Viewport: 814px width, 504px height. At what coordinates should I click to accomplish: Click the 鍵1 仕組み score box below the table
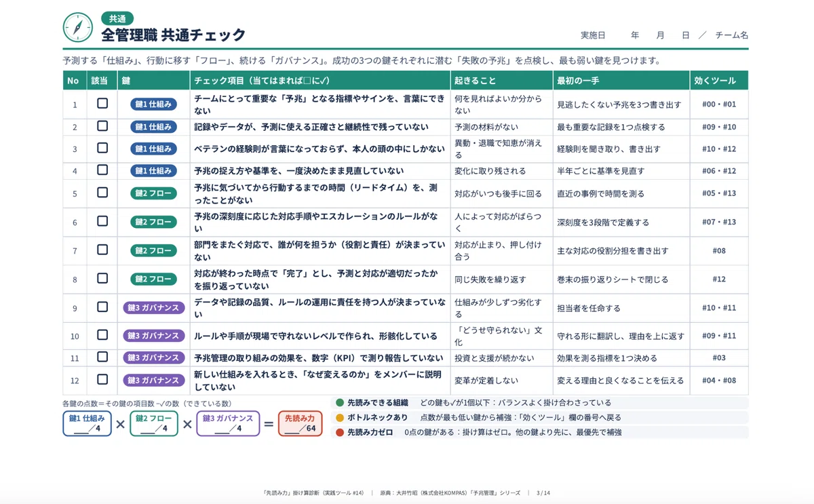tap(88, 424)
